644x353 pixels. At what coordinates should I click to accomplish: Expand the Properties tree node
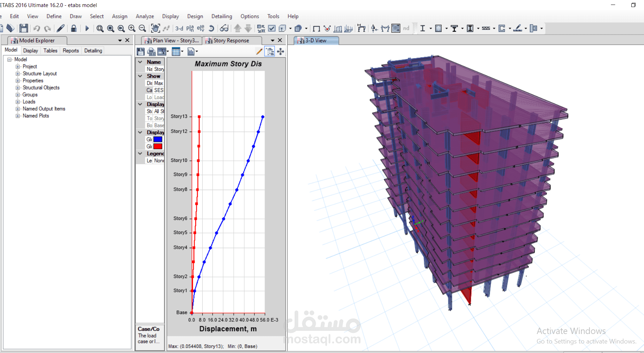pyautogui.click(x=18, y=81)
